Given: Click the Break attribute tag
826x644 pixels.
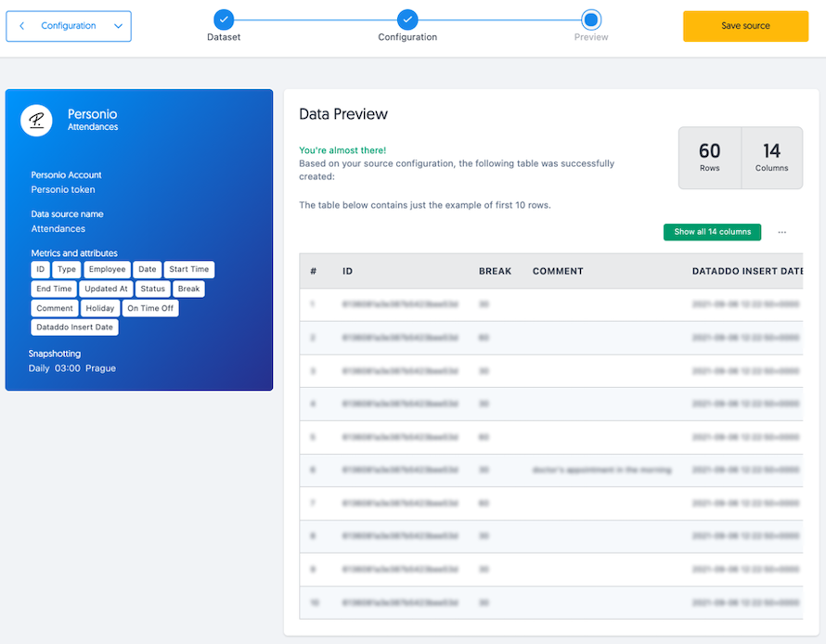Looking at the screenshot, I should [188, 289].
